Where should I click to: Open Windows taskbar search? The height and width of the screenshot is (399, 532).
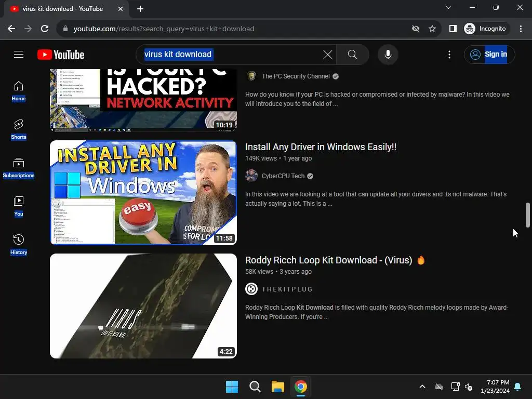[x=255, y=387]
